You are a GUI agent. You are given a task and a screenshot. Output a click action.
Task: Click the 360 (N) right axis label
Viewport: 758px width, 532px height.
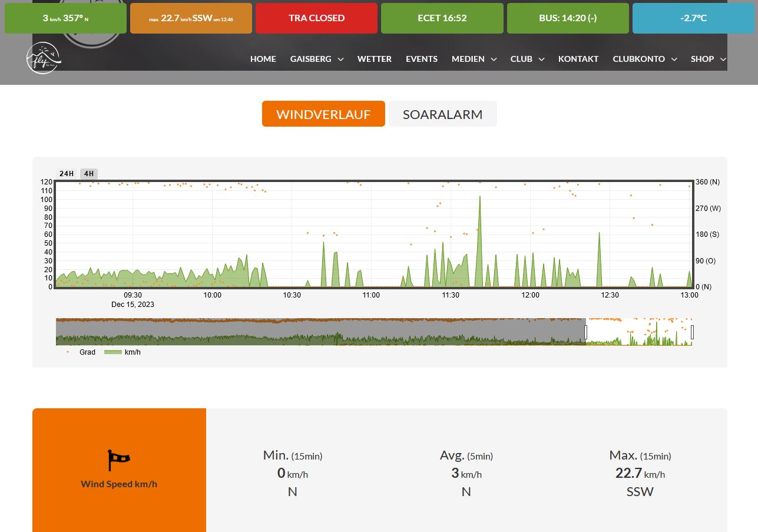tap(707, 182)
